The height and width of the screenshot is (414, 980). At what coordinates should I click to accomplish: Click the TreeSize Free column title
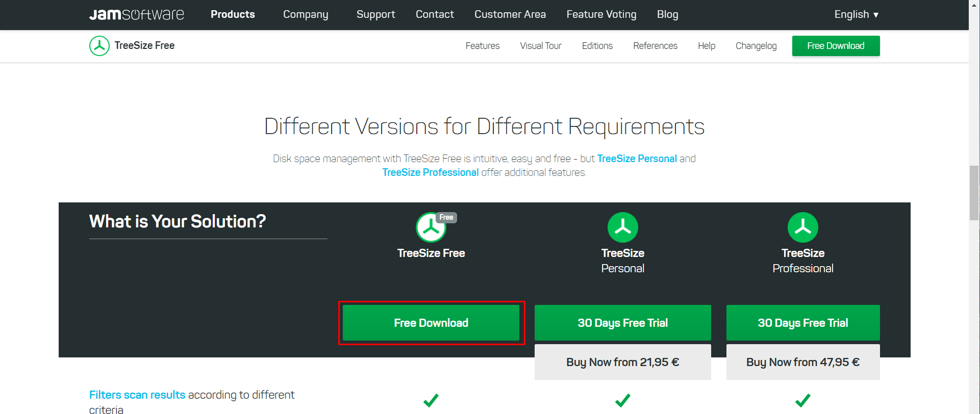coord(431,253)
